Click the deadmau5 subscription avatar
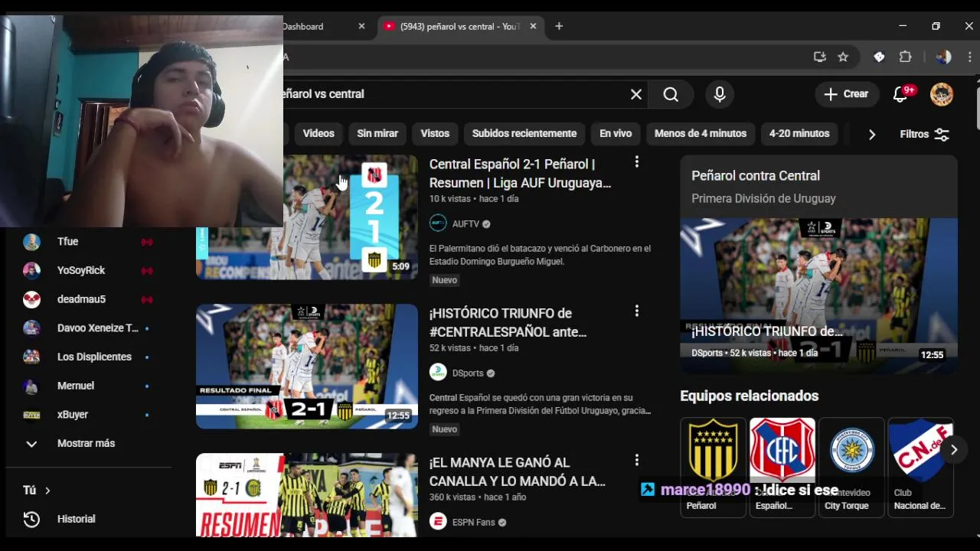Viewport: 980px width, 551px height. [x=31, y=299]
